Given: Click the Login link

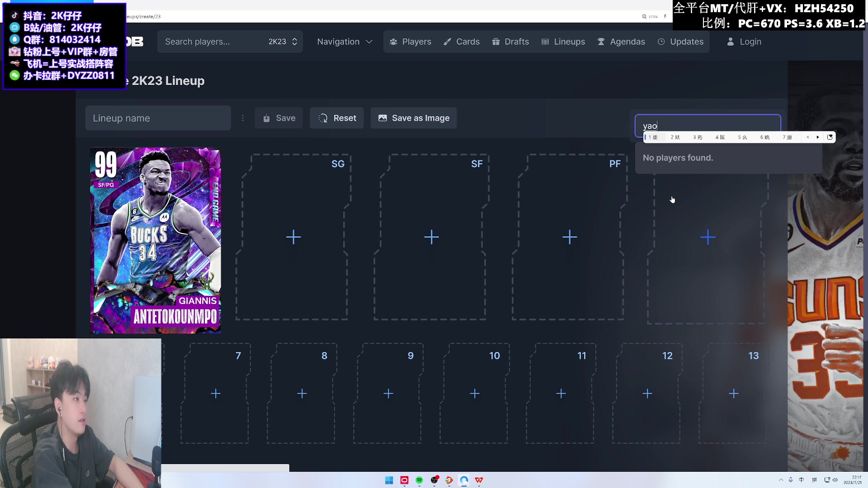Looking at the screenshot, I should point(744,42).
